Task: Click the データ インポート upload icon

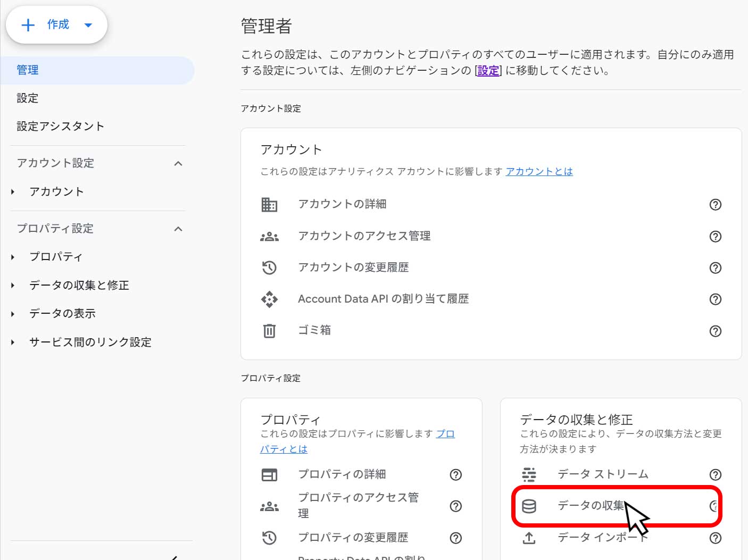Action: [x=529, y=538]
